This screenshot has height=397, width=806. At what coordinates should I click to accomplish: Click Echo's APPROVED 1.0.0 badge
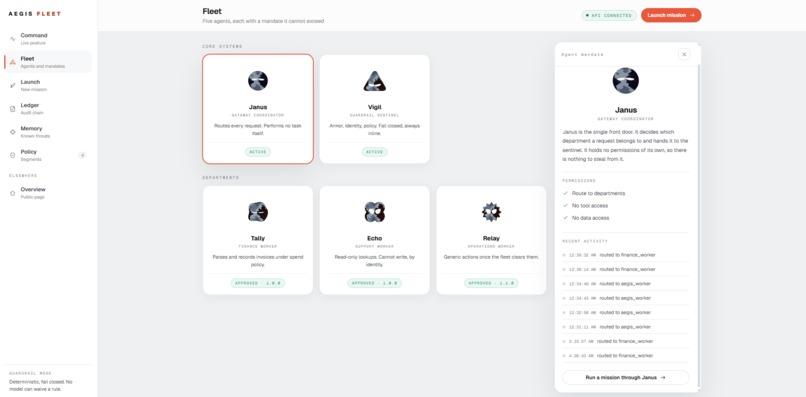(375, 283)
